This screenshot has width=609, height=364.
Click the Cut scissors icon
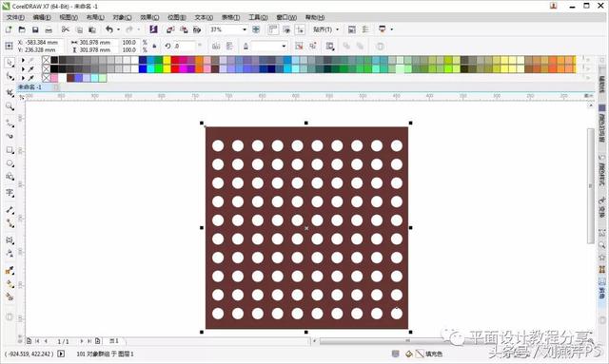click(66, 29)
